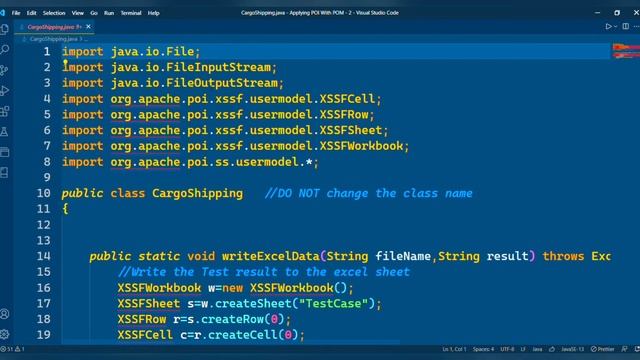640x360 pixels.
Task: Open the editor More Actions ellipsis
Action: [x=637, y=27]
